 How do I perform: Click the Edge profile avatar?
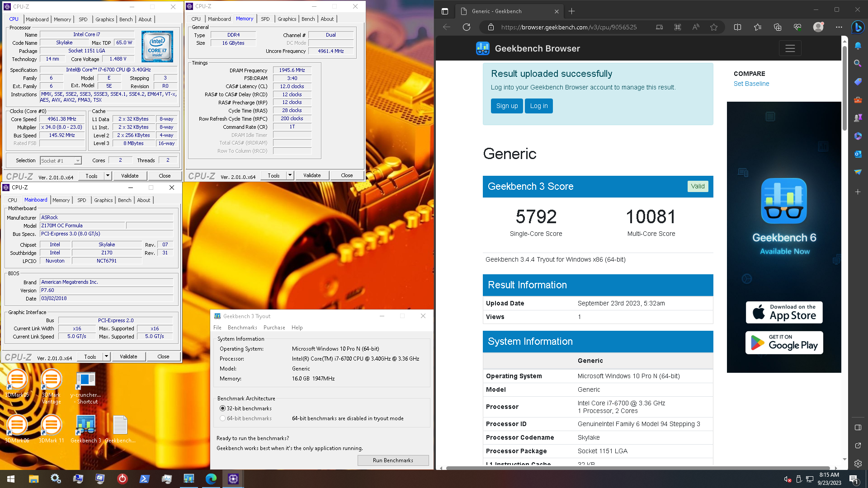[x=818, y=27]
